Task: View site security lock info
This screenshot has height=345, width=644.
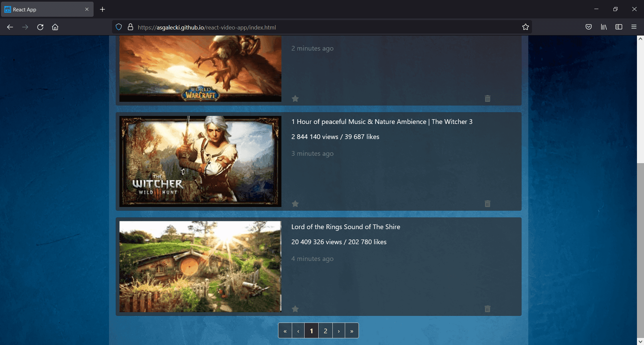Action: click(130, 27)
